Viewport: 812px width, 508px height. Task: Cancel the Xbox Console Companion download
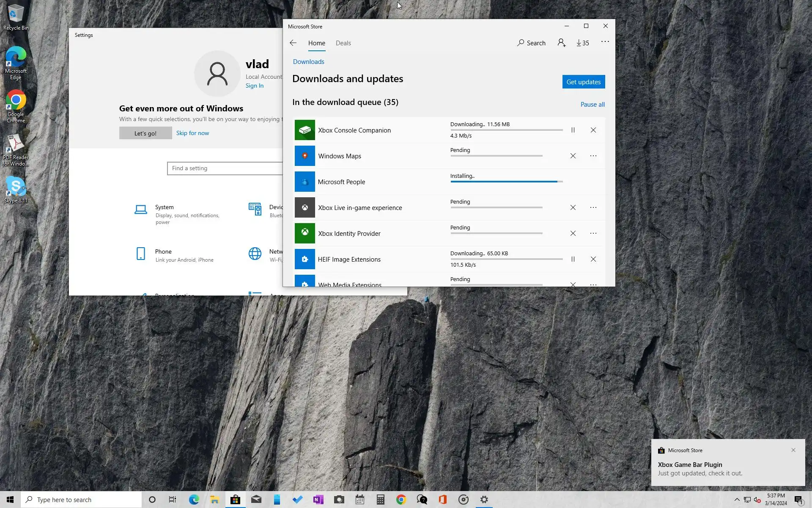(593, 130)
